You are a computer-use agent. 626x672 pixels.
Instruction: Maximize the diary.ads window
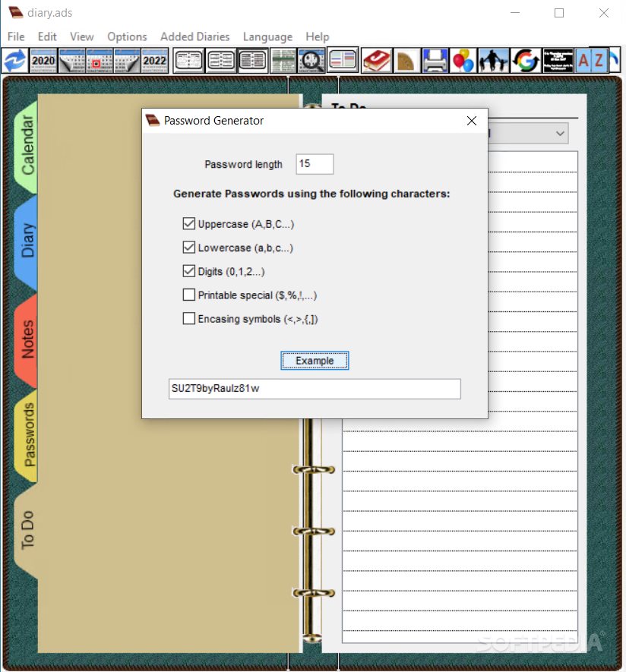[559, 13]
